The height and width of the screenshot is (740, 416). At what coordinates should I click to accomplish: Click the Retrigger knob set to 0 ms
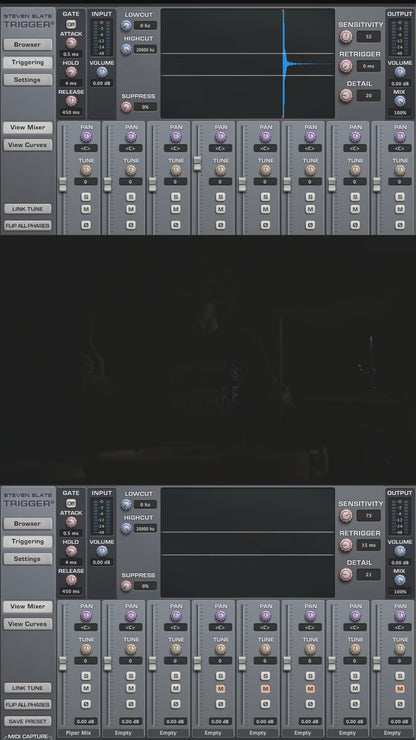pos(346,66)
